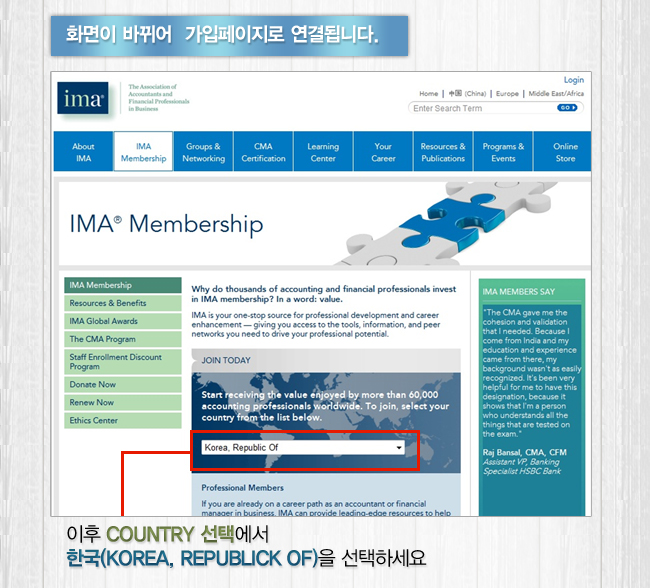Open IMA Global Awards sidebar item
This screenshot has height=588, width=650.
(x=123, y=321)
